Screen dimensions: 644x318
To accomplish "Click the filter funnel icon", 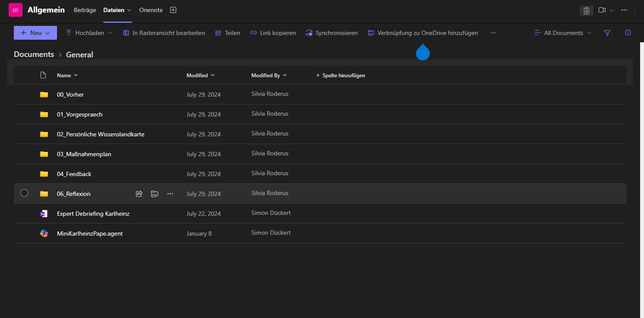I will pos(607,33).
